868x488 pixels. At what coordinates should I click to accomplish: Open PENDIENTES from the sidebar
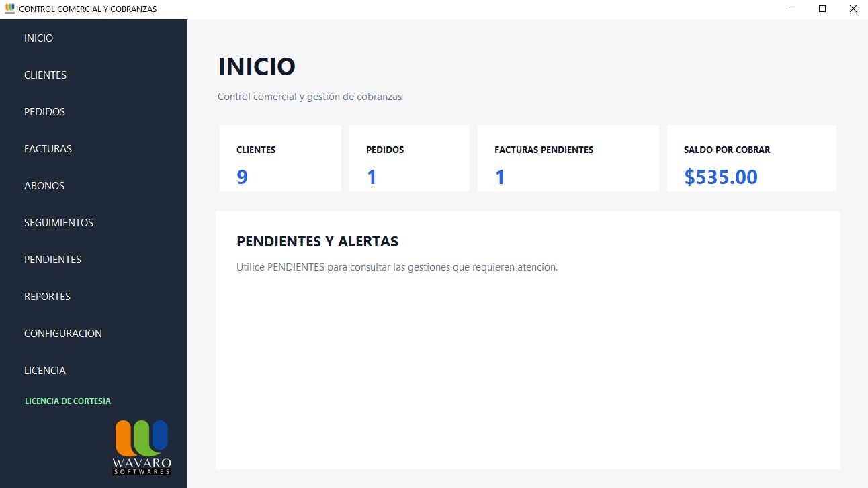(52, 260)
